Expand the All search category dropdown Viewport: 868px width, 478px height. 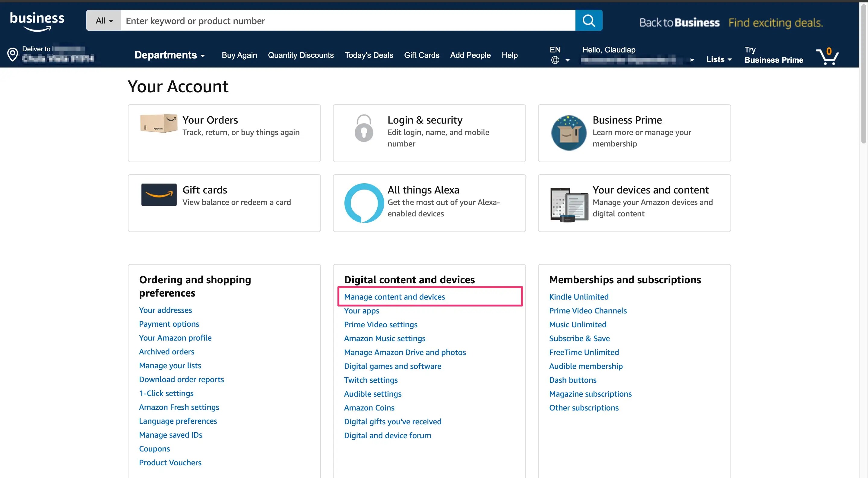coord(104,20)
